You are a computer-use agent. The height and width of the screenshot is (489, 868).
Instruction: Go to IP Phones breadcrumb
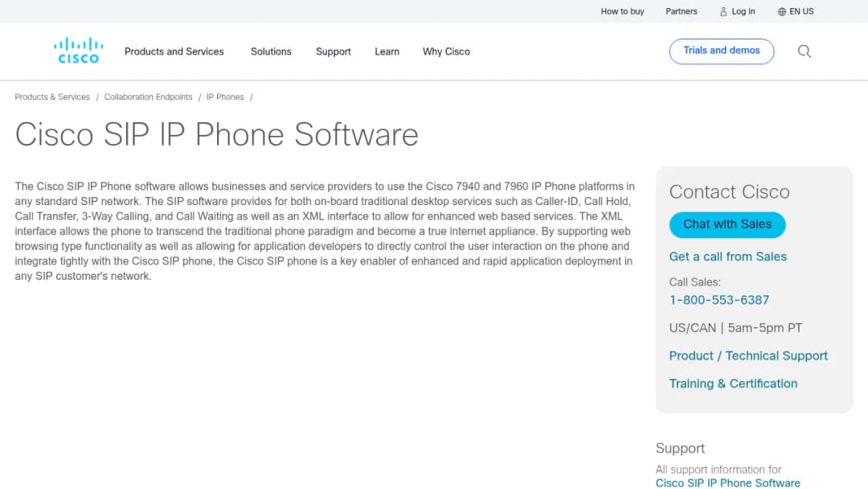225,97
